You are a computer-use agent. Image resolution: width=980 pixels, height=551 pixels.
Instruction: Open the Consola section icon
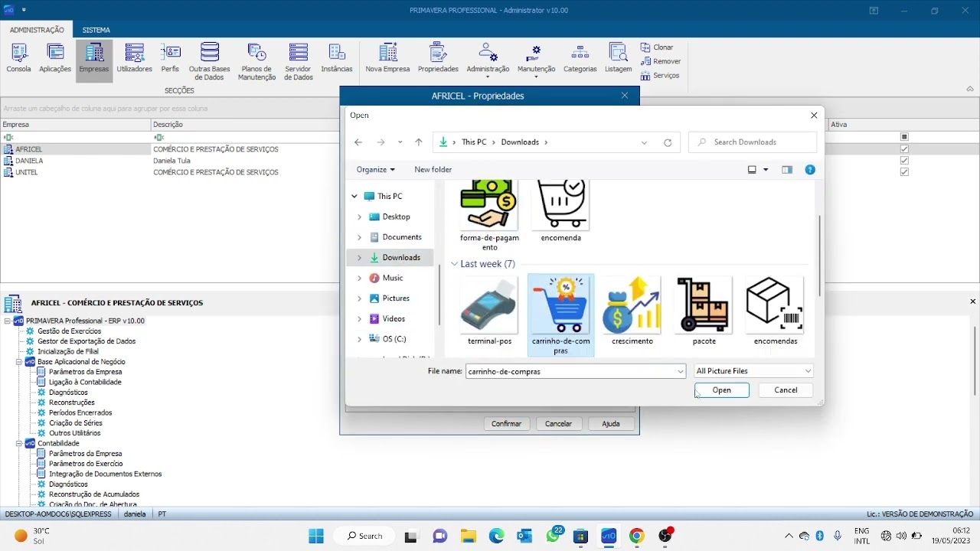coord(18,58)
